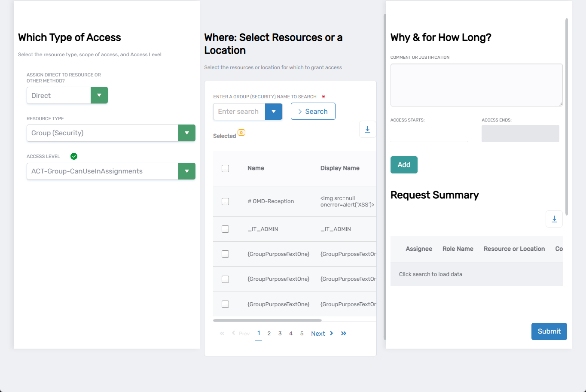586x392 pixels.
Task: Click the COMMENT OR JUSTIFICATION text area
Action: click(476, 85)
